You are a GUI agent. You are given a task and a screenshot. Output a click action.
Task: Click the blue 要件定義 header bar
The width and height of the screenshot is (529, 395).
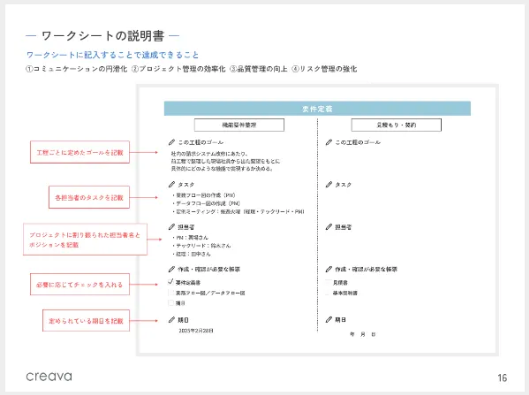pos(317,109)
